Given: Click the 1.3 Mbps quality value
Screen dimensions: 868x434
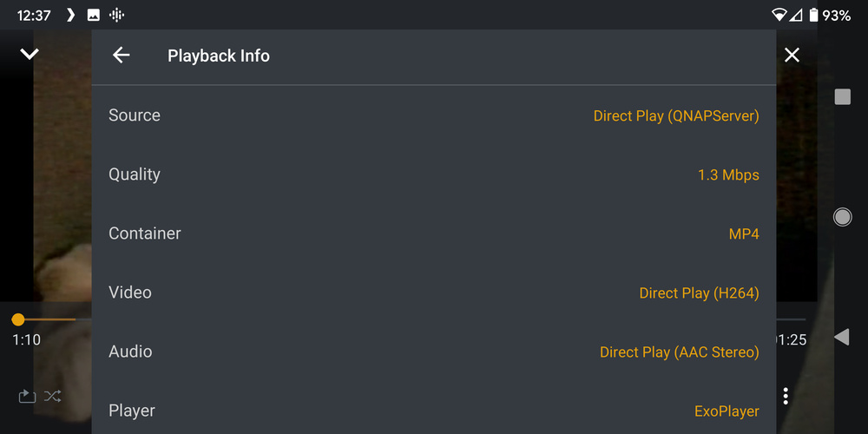Looking at the screenshot, I should click(x=728, y=175).
